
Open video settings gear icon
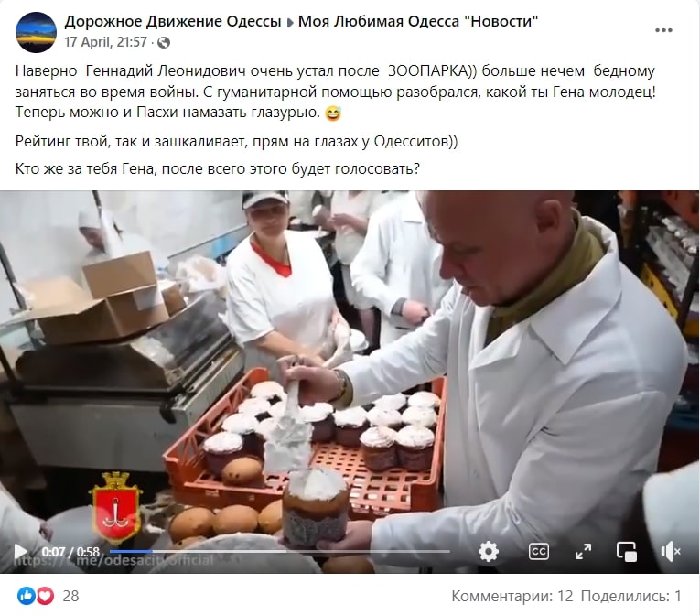(489, 552)
